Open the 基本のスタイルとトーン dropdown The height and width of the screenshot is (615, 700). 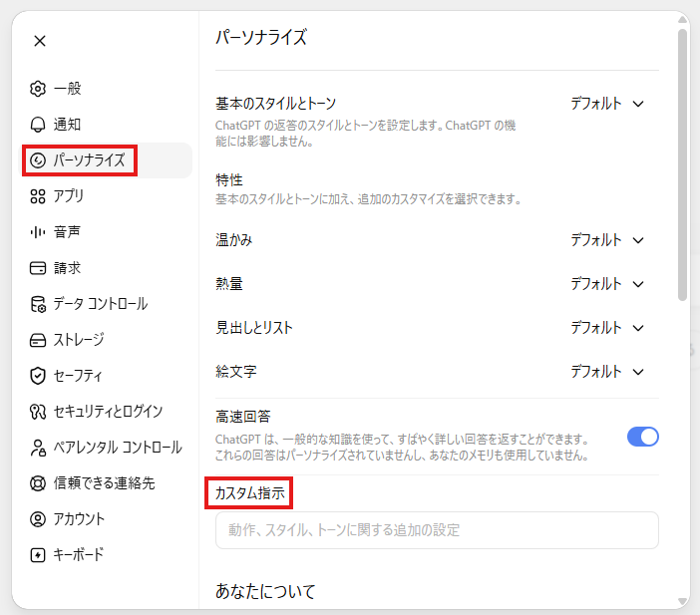click(607, 104)
